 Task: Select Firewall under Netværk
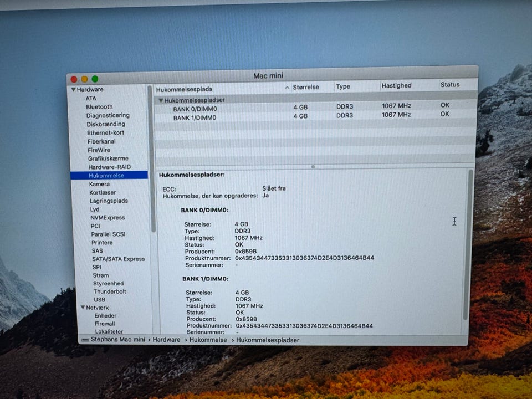point(105,324)
